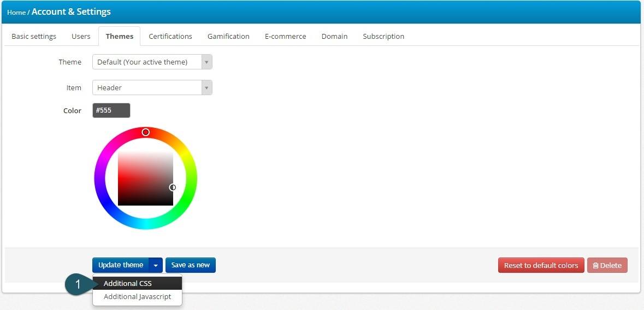The height and width of the screenshot is (310, 644).
Task: Click the Save as new button
Action: (x=191, y=265)
